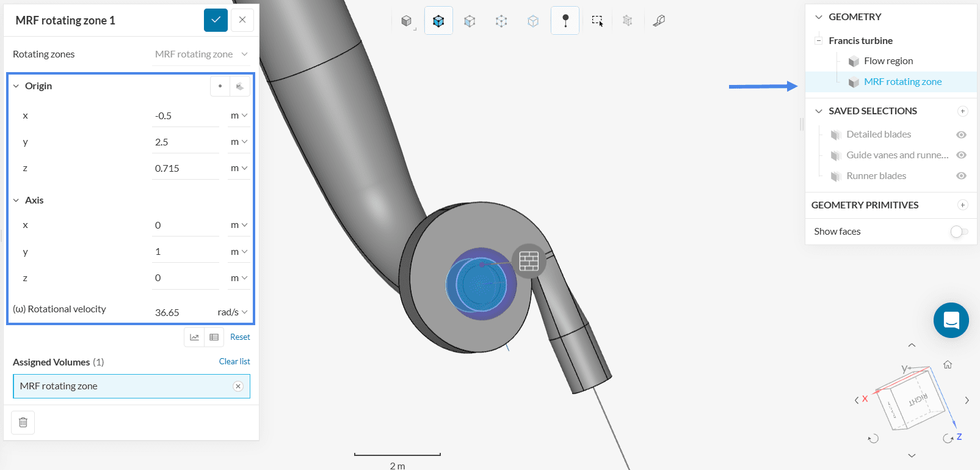
Task: Remove MRF rotating zone from assigned volumes
Action: tap(238, 386)
